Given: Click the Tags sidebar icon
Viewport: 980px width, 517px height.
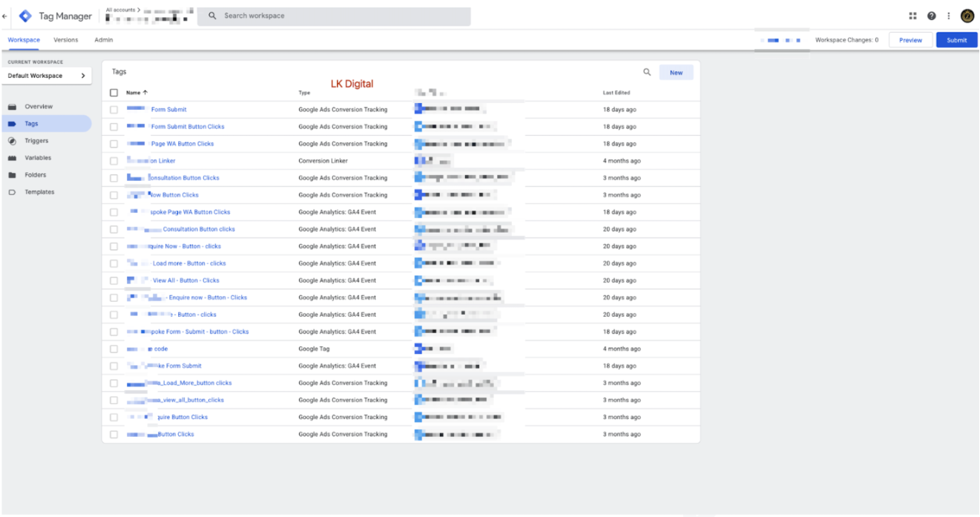Looking at the screenshot, I should tap(12, 124).
